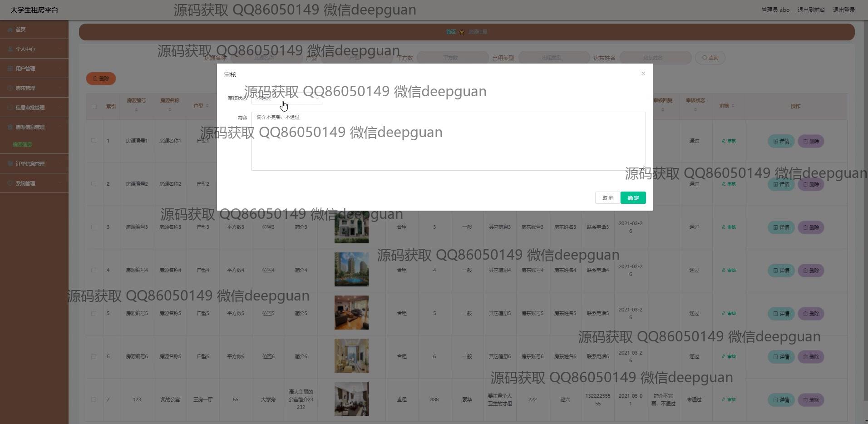Open 详情 for row 7
The width and height of the screenshot is (868, 424).
tap(781, 400)
